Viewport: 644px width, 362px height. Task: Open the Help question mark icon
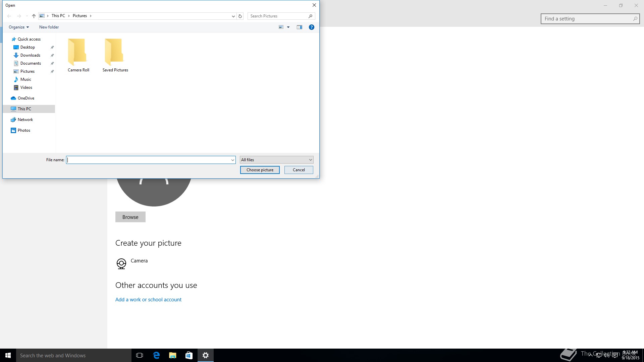click(x=311, y=27)
